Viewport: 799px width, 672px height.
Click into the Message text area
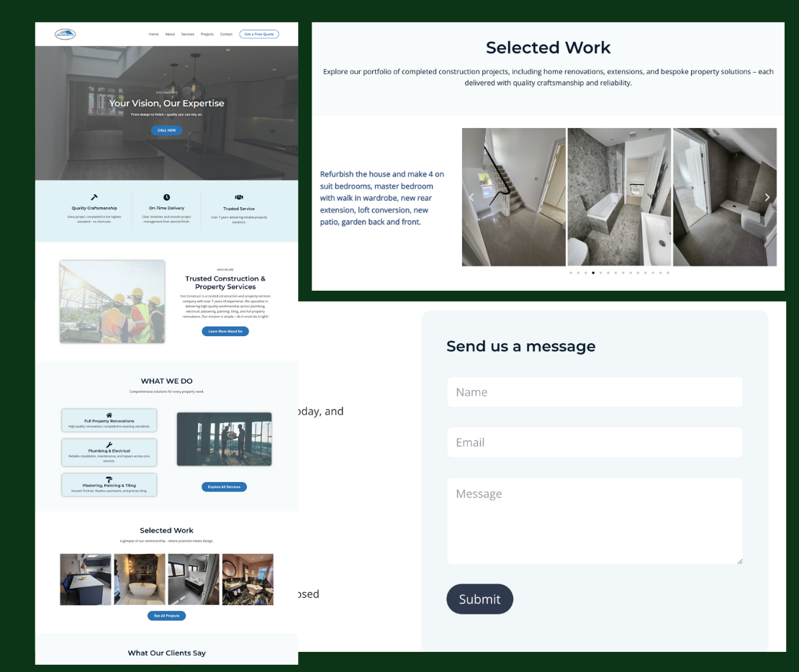[595, 521]
